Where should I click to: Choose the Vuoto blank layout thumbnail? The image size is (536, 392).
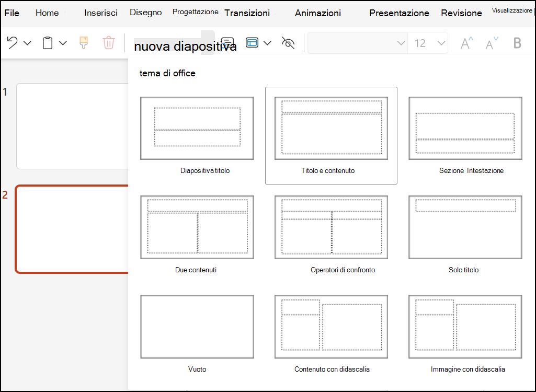coord(197,327)
